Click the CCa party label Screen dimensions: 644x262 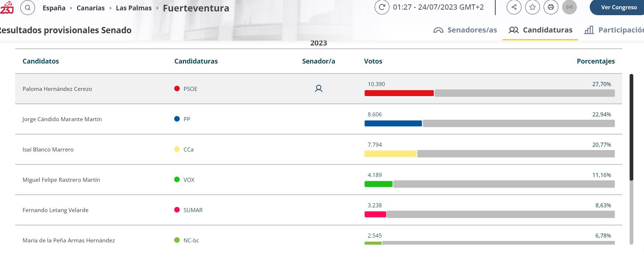[x=189, y=150]
